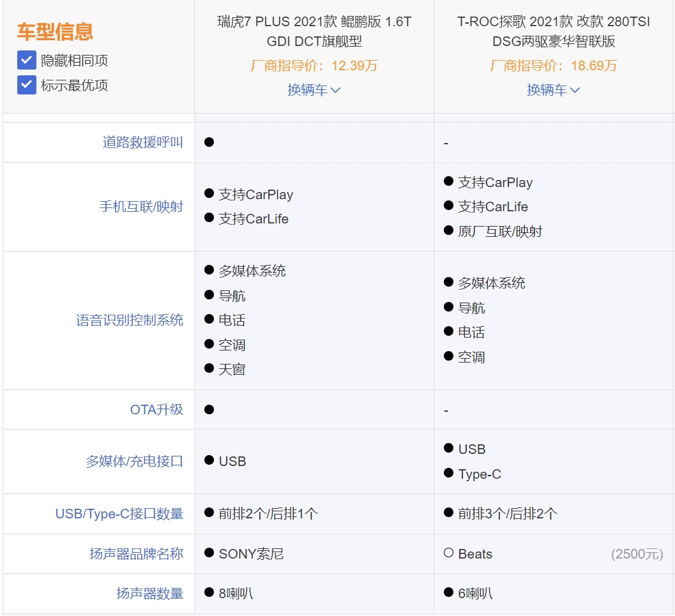Click the 扬声器品牌名称 row label
The width and height of the screenshot is (675, 616).
click(136, 554)
